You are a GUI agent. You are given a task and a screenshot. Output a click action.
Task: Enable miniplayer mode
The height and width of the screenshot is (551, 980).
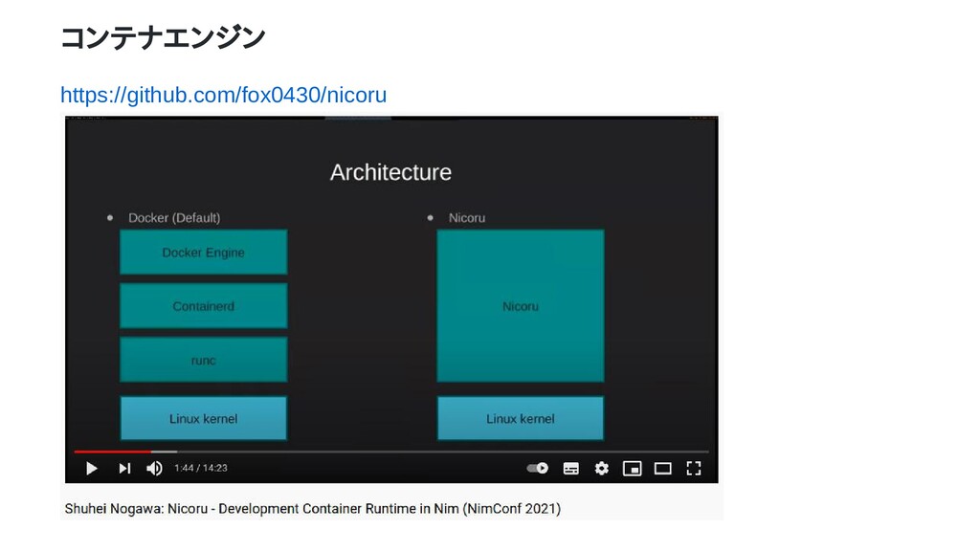click(x=632, y=469)
